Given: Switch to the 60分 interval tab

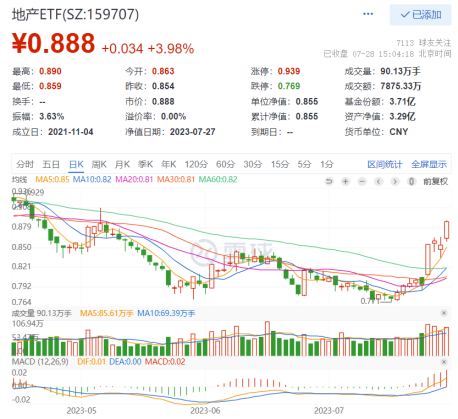Looking at the screenshot, I should point(226,164).
